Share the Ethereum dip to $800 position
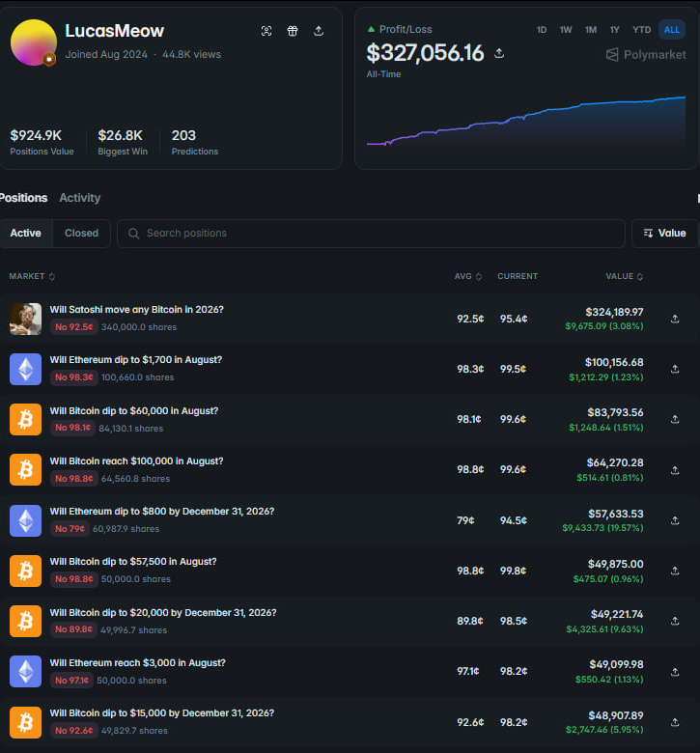Screen dimensions: 700x753 tap(675, 520)
